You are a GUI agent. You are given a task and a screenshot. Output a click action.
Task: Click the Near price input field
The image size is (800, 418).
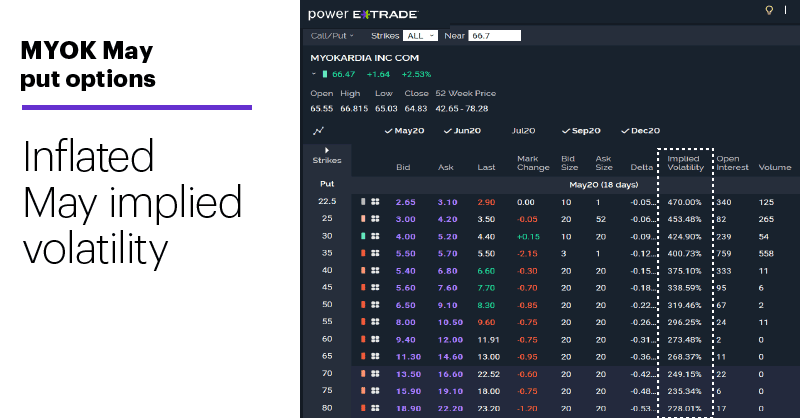[x=494, y=36]
